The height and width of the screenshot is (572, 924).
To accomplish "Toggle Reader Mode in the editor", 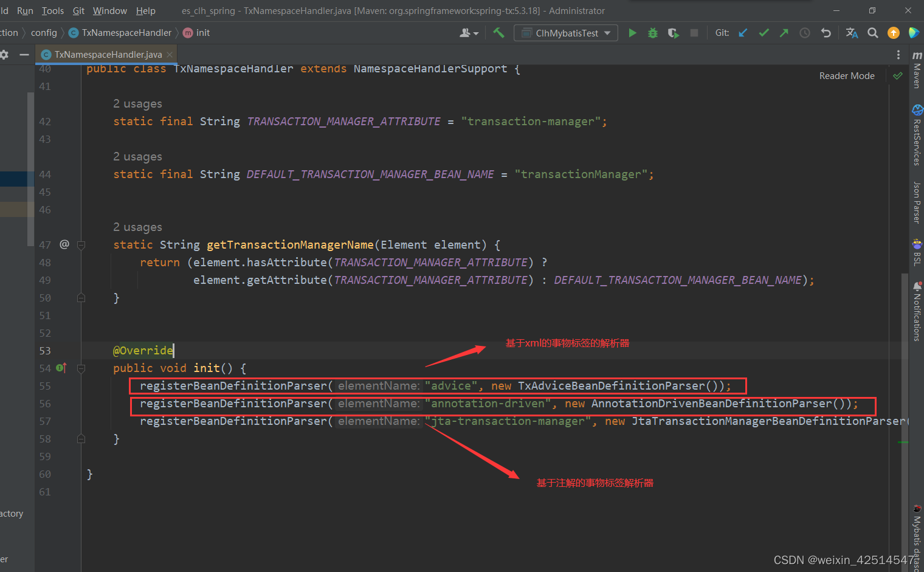I will pyautogui.click(x=847, y=76).
